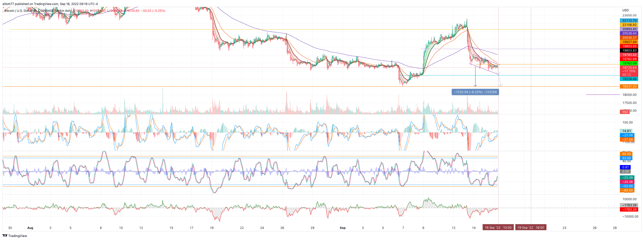Viewport: 644px width, 240px height.
Task: Select the yellow 22106.92 price label
Action: pos(629,25)
